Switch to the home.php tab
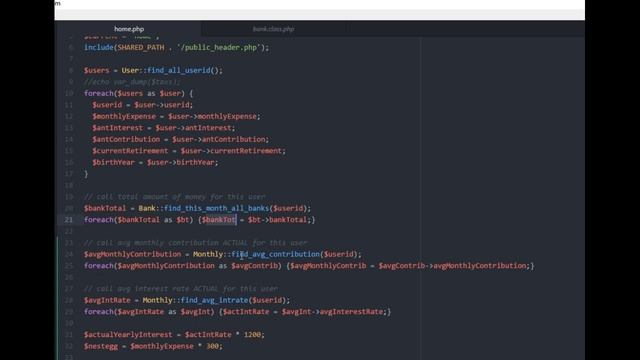Image resolution: width=640 pixels, height=360 pixels. [129, 29]
